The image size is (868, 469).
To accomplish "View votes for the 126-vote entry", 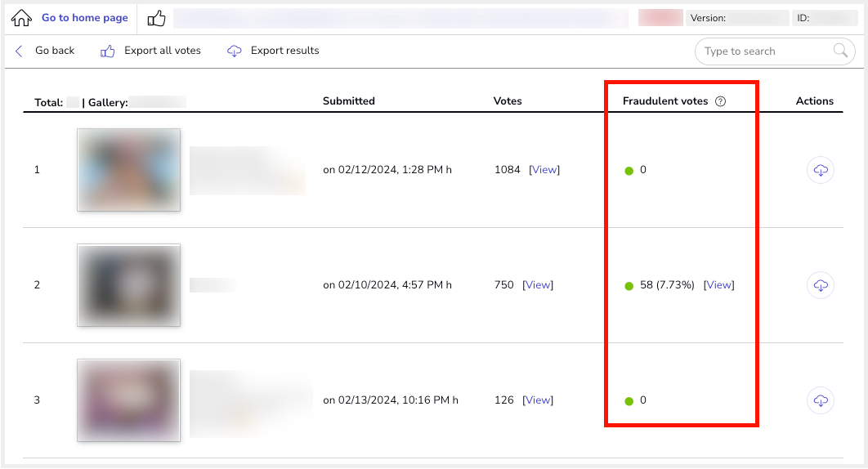I will coord(538,400).
